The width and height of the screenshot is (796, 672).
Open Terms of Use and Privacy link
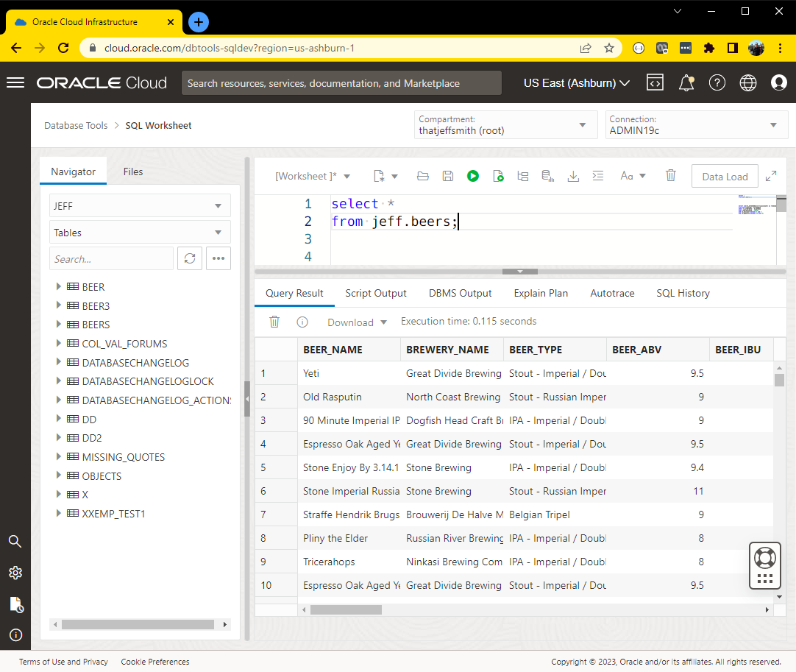[63, 662]
